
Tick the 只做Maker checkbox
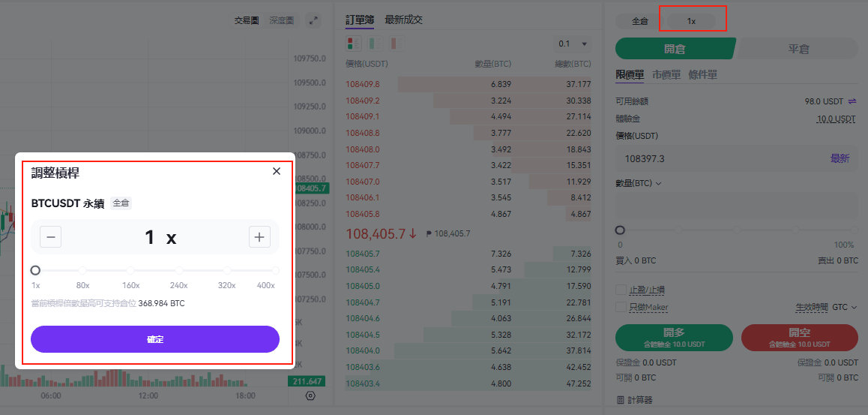[621, 307]
